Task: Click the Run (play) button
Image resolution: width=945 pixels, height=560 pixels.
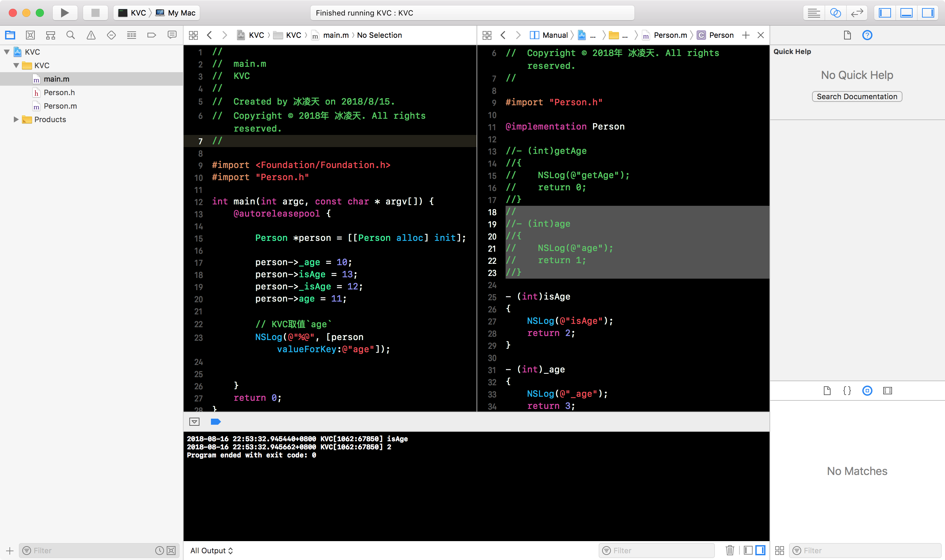Action: point(64,13)
